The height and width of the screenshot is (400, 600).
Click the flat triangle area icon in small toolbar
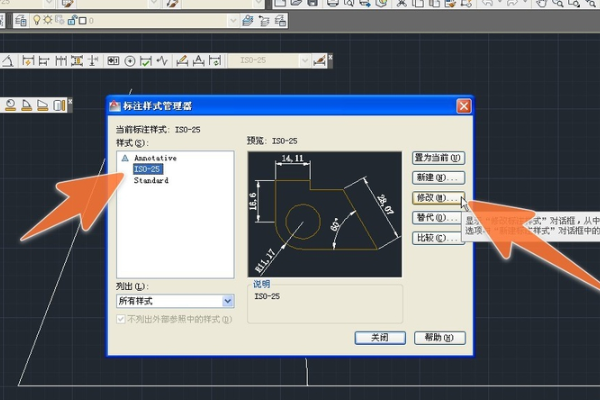point(42,105)
